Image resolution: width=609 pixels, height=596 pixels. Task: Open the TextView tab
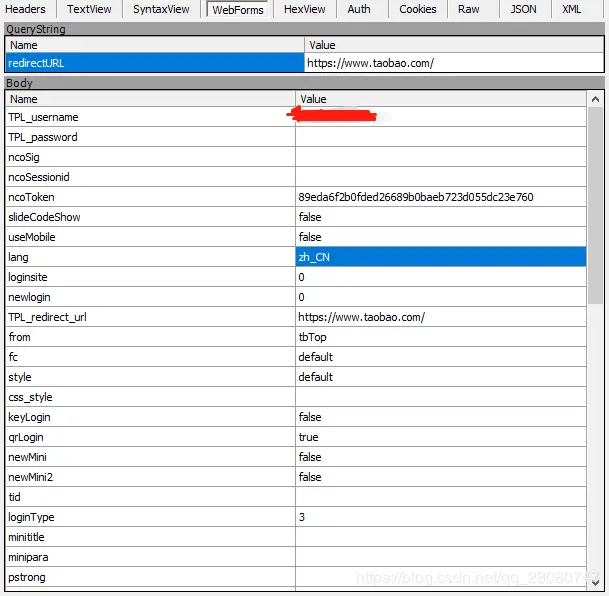click(x=89, y=9)
